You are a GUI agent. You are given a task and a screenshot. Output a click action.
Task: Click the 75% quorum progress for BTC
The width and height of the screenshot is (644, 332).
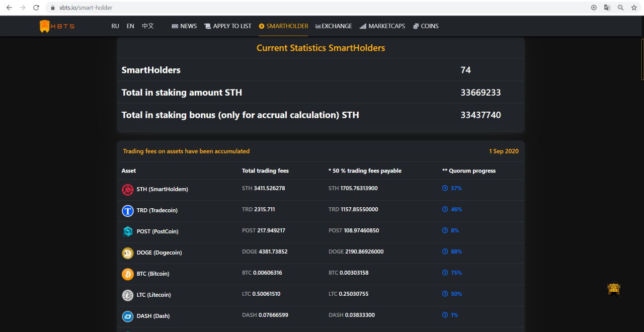pyautogui.click(x=456, y=273)
